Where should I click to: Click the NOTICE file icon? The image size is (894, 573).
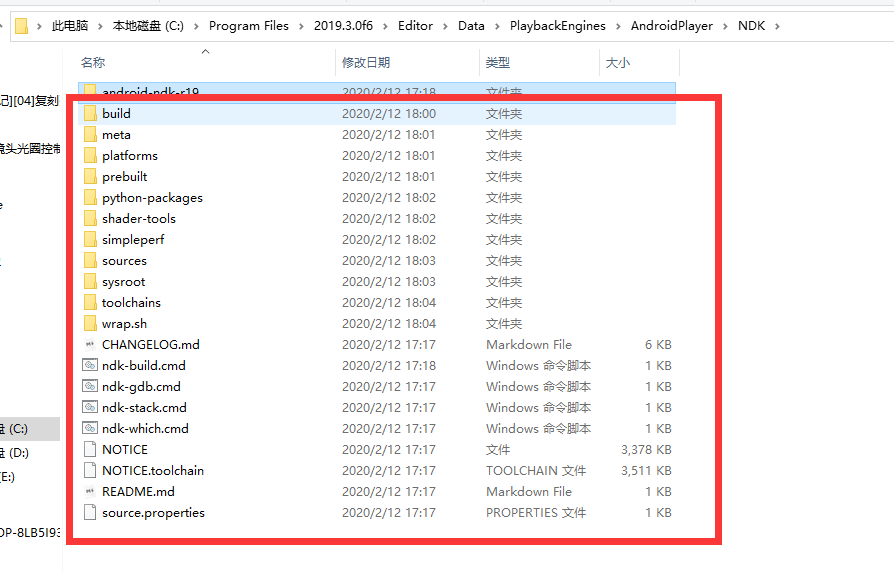click(x=90, y=449)
